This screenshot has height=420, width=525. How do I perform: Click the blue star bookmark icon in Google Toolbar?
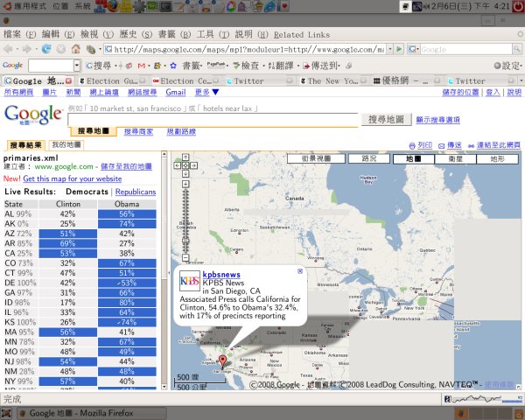coord(173,66)
